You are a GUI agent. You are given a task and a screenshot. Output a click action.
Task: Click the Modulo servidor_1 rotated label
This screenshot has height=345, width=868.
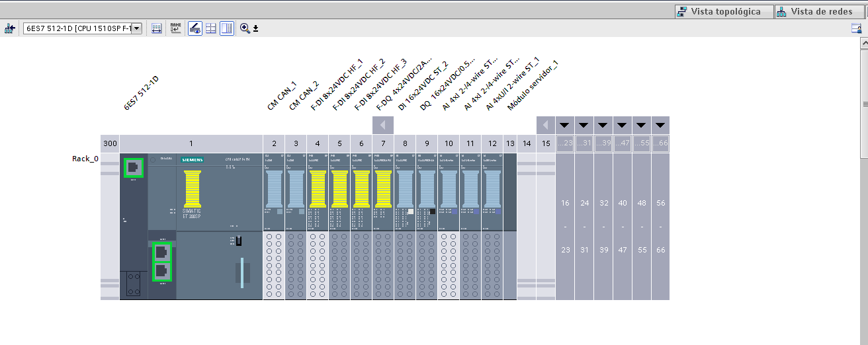[533, 85]
